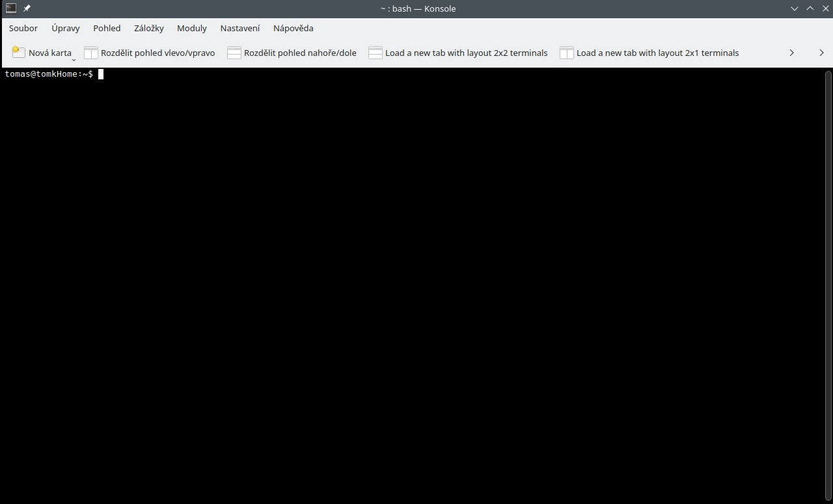Viewport: 833px width, 504px height.
Task: Click the 2x2 terminals layout icon
Action: [x=376, y=53]
